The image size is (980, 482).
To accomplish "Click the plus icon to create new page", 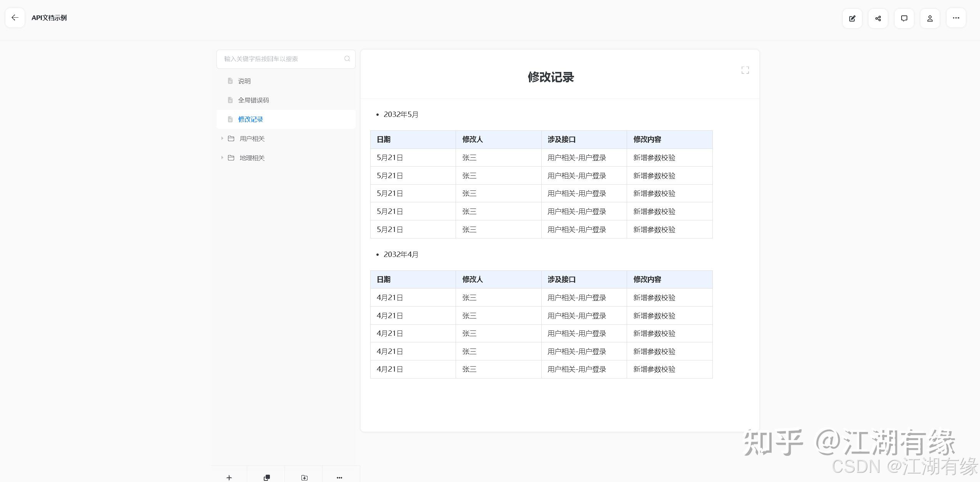I will [229, 477].
